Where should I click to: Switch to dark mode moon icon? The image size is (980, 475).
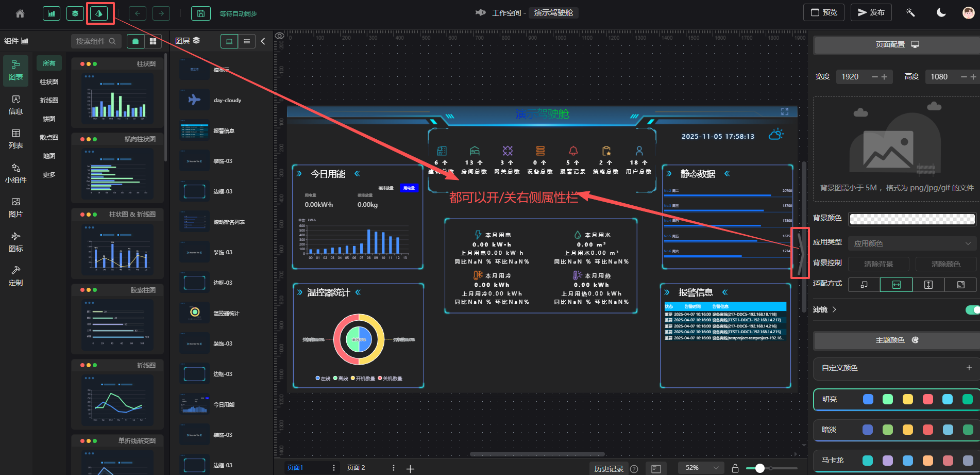(x=941, y=13)
